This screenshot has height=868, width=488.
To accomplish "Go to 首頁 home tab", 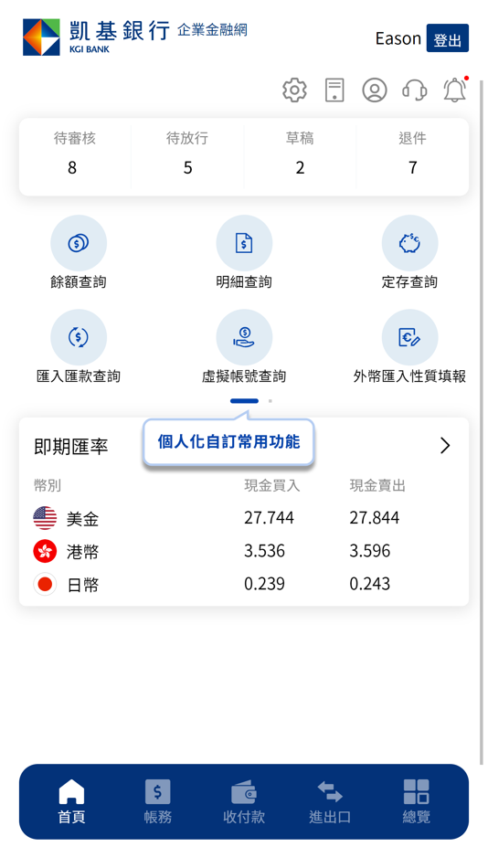I will [71, 801].
